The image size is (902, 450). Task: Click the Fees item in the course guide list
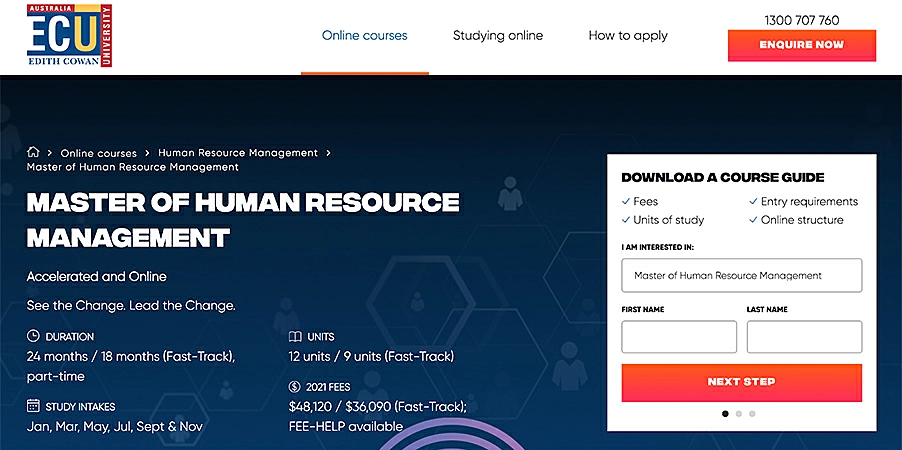pyautogui.click(x=645, y=201)
